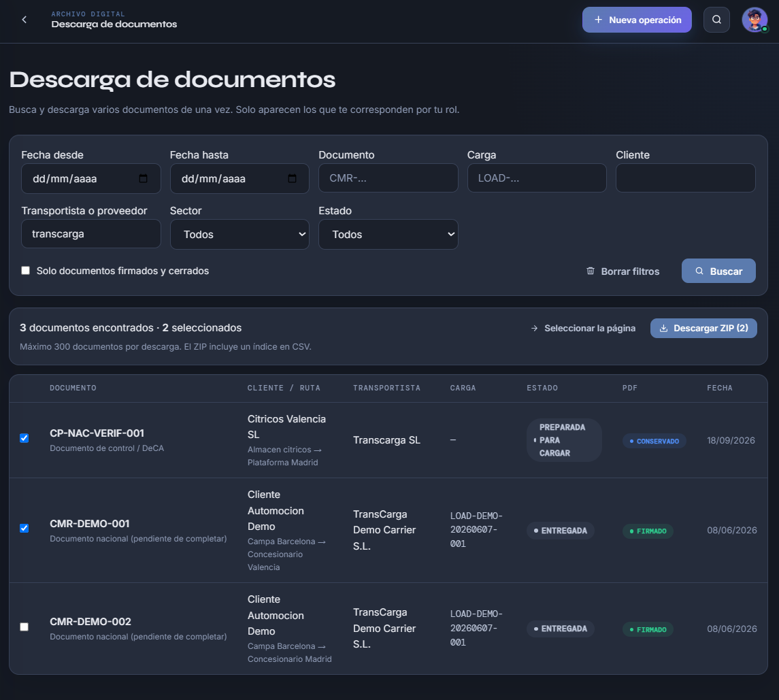
Task: Expand the Sector dropdown
Action: 239,235
